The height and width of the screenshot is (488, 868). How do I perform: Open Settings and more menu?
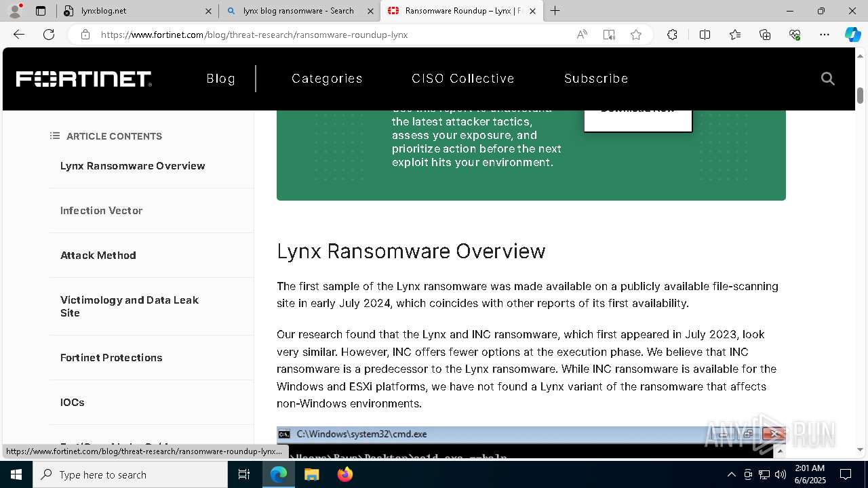825,35
